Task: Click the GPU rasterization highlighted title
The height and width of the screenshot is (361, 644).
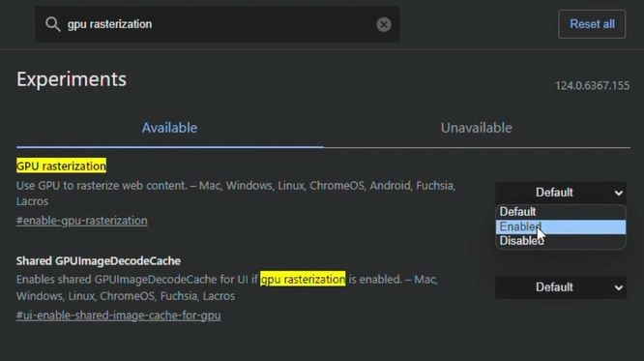Action: click(x=61, y=165)
